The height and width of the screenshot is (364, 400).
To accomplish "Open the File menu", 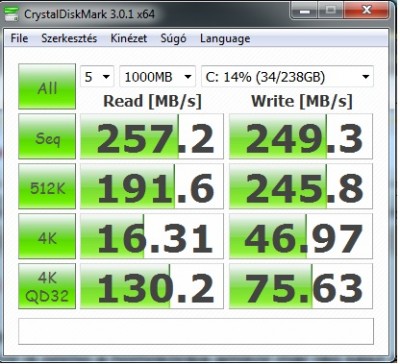I will 19,38.
